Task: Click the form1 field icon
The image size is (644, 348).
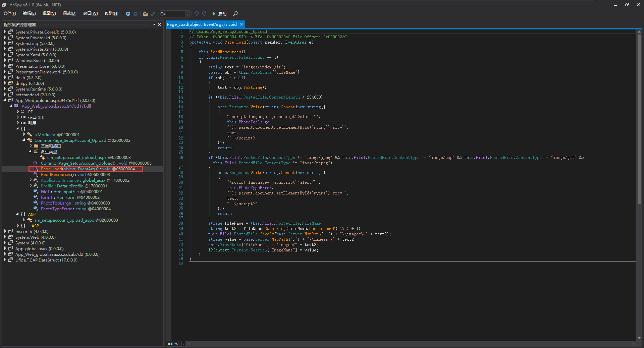Action: coord(36,197)
